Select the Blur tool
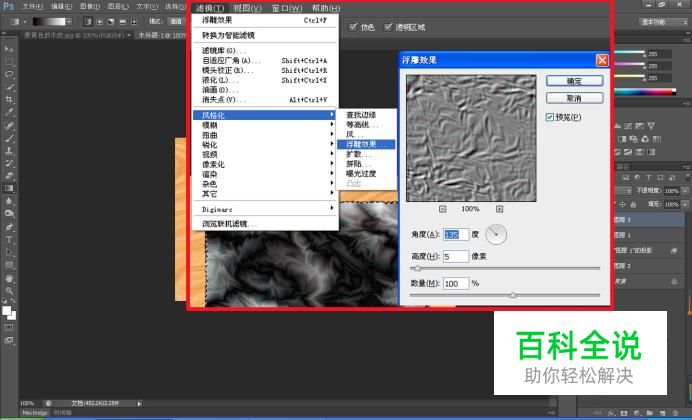 tap(9, 201)
